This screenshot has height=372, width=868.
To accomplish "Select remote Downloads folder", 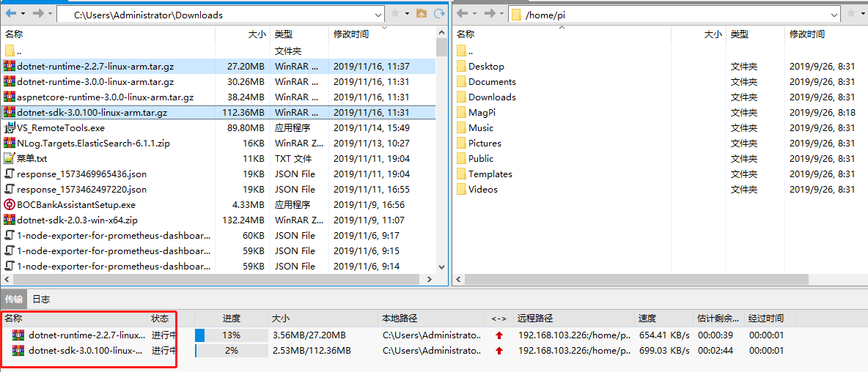I will pos(661,97).
